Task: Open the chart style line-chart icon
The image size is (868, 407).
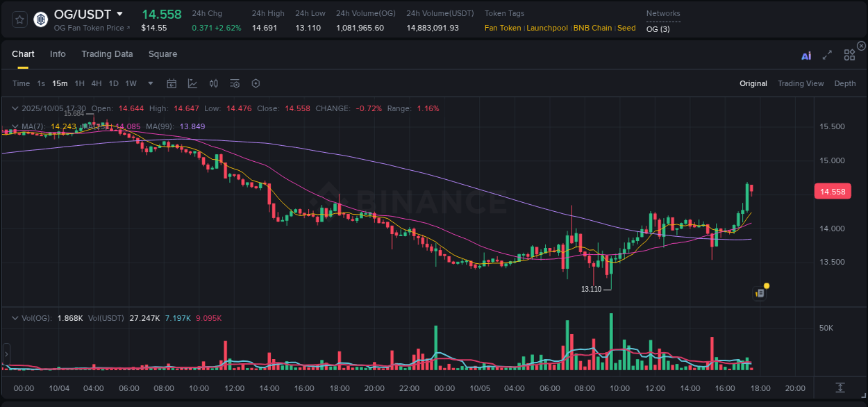Action: pyautogui.click(x=192, y=83)
